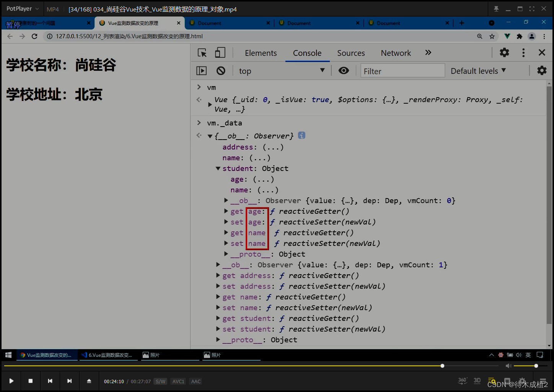This screenshot has width=554, height=392.
Task: Click the AAC audio codec badge
Action: point(196,381)
